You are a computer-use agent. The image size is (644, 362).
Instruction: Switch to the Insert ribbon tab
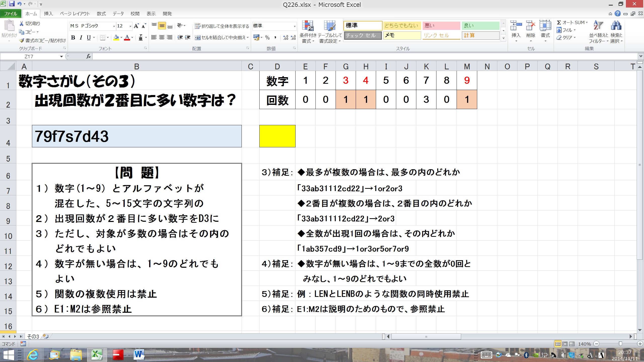pos(48,14)
